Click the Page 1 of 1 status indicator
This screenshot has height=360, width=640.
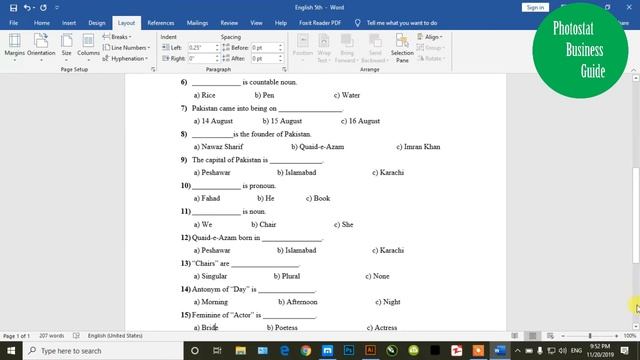coord(16,336)
